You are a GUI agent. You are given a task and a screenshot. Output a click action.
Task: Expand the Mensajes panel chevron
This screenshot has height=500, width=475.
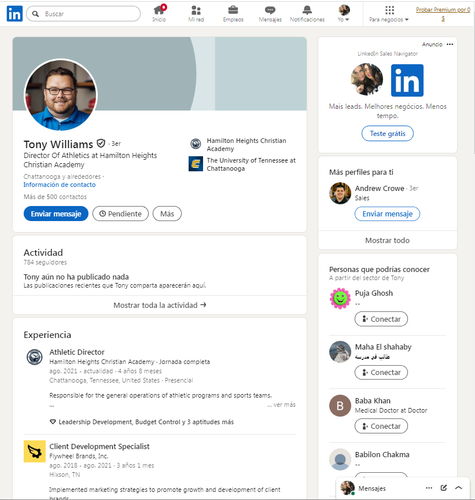459,488
